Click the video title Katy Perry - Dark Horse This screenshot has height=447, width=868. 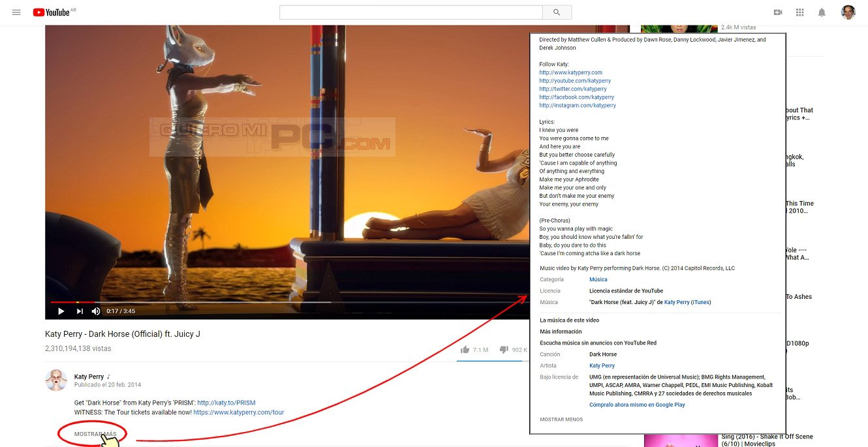tap(123, 334)
